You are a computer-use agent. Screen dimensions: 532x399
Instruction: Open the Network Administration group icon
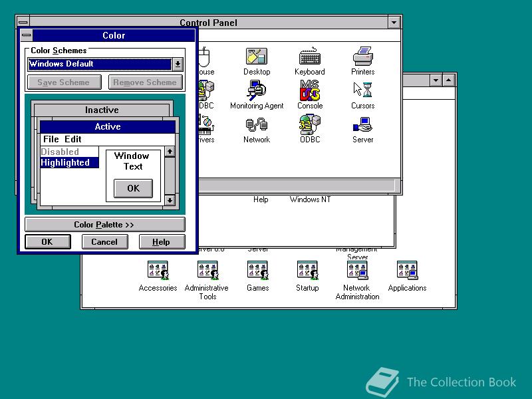point(357,280)
